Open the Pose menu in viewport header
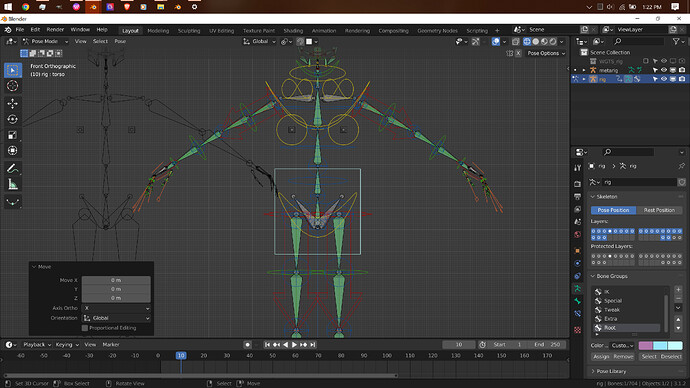This screenshot has width=690, height=388. click(x=120, y=41)
